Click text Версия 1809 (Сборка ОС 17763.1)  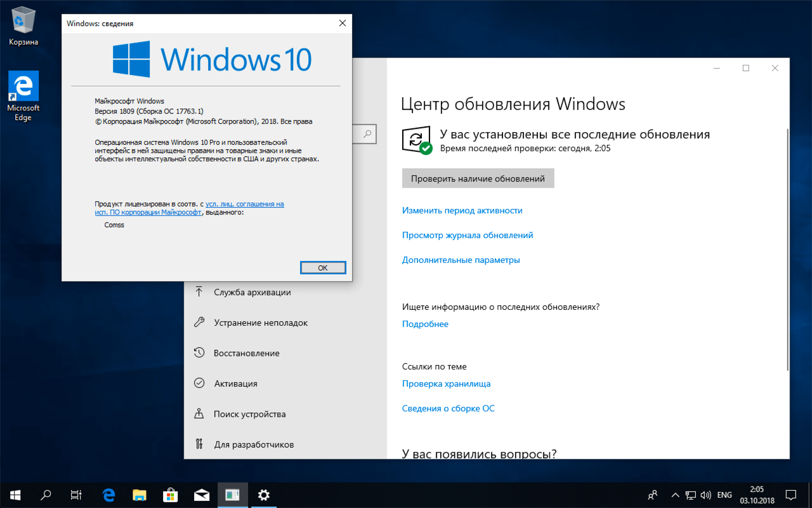[x=149, y=111]
